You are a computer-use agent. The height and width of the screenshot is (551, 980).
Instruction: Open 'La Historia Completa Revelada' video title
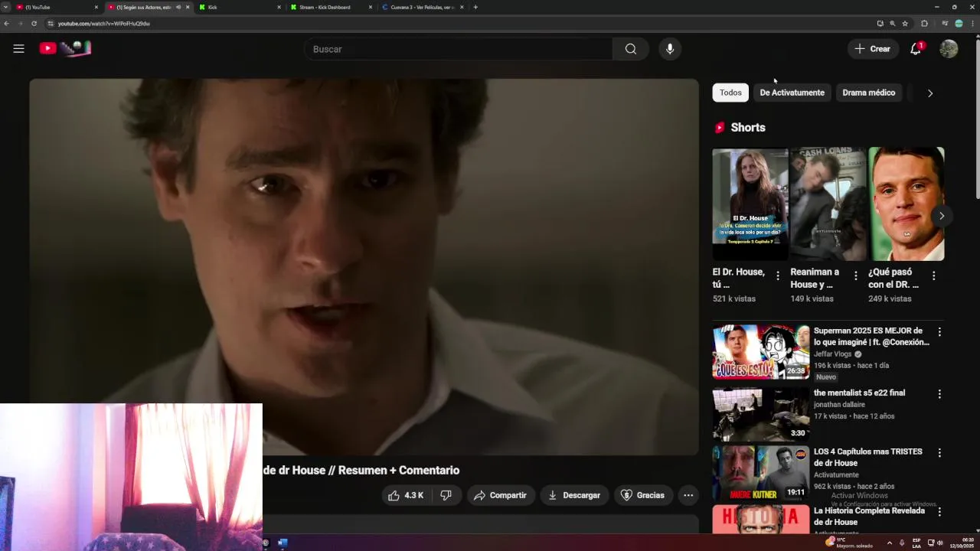pyautogui.click(x=870, y=517)
